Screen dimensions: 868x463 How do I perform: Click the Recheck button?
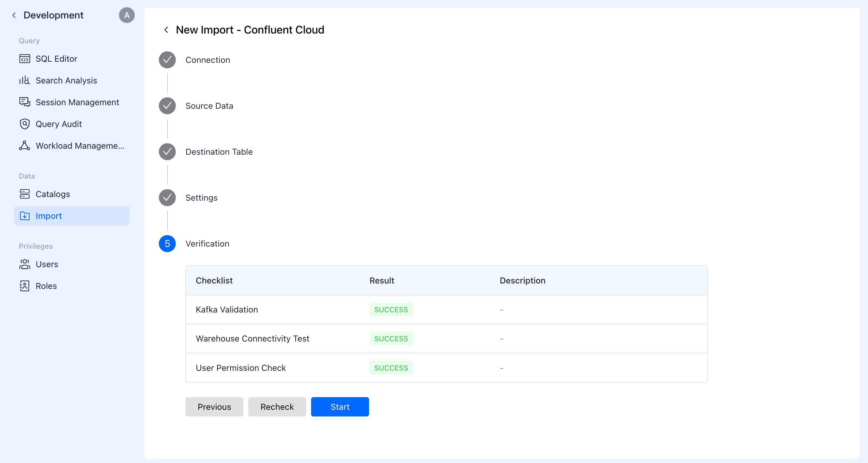(277, 407)
